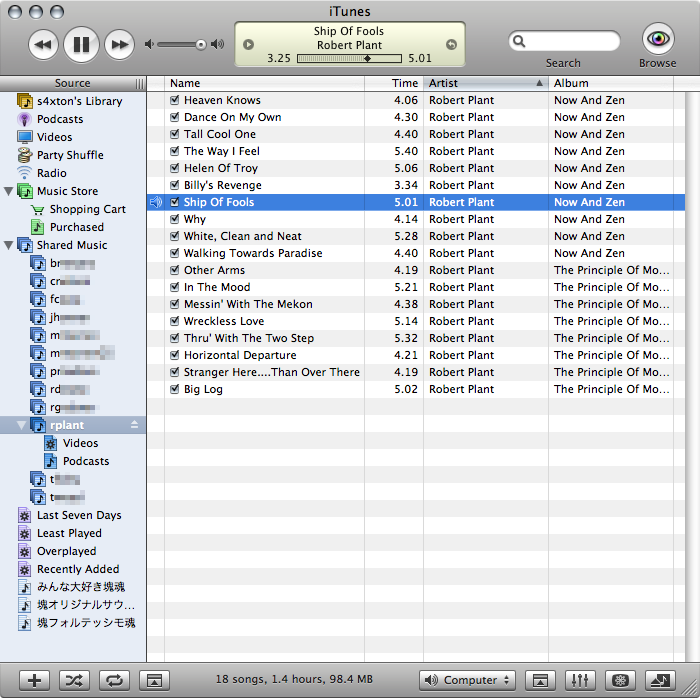Open the Computer speaker output dropdown

click(467, 680)
